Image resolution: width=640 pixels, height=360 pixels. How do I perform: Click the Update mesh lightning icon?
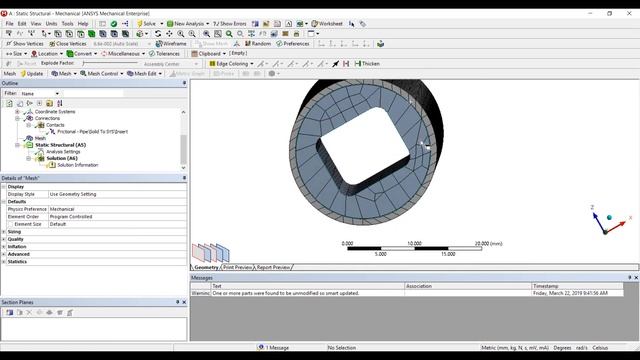click(23, 73)
